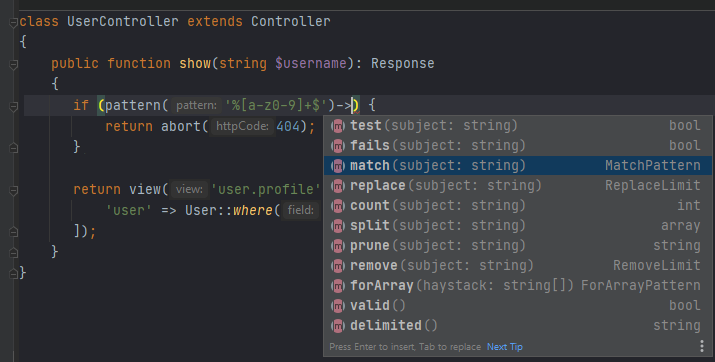
Task: Click the method icon beside split
Action: [338, 226]
